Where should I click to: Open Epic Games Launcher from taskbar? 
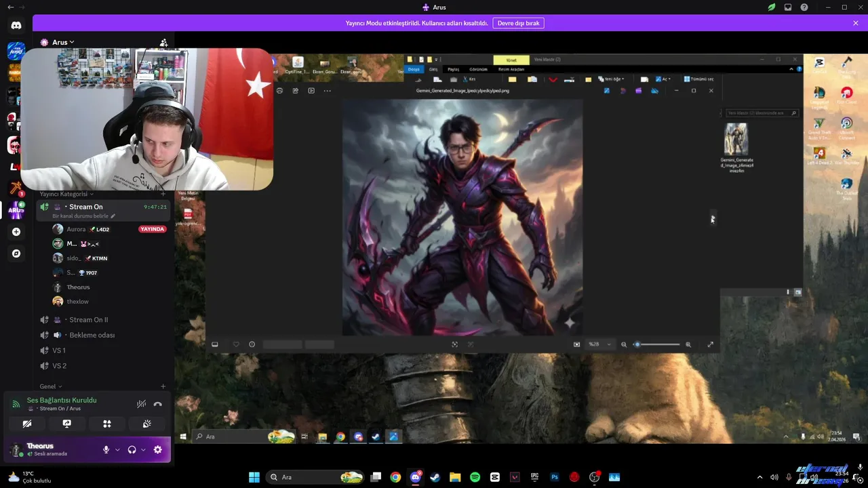click(535, 477)
